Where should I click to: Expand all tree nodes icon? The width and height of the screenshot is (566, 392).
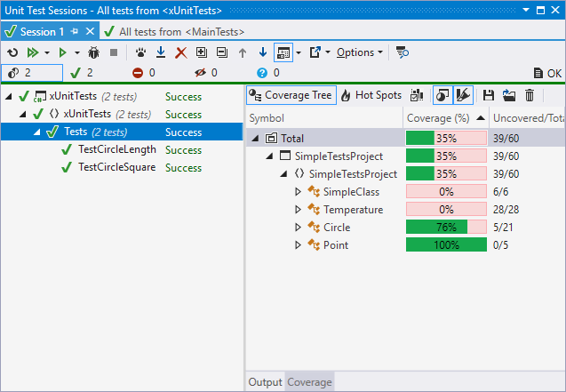[x=202, y=52]
